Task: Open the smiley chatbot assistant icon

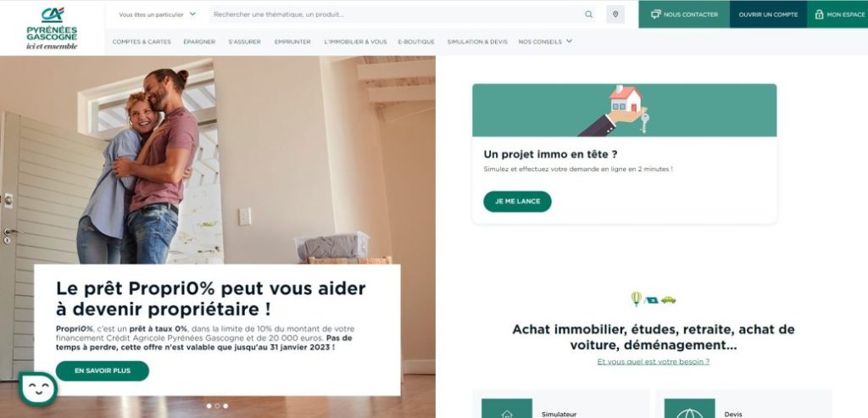Action: point(37,389)
